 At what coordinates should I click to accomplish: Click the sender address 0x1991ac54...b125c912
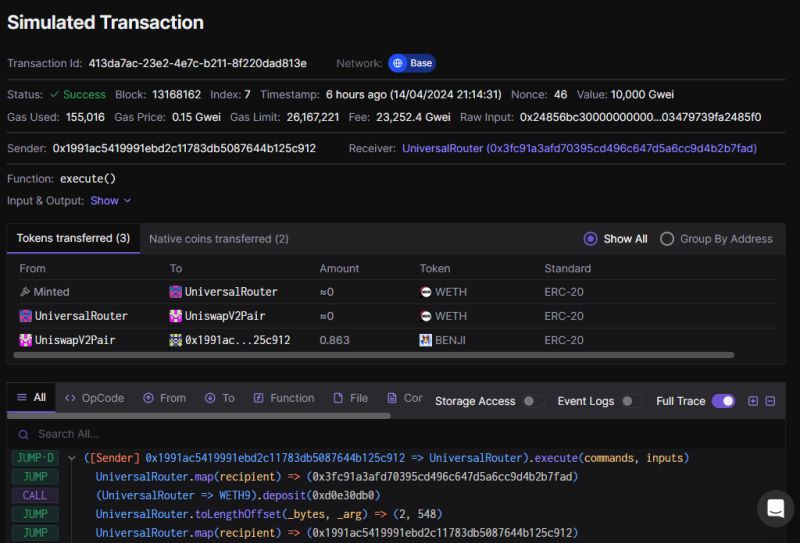[x=184, y=149]
